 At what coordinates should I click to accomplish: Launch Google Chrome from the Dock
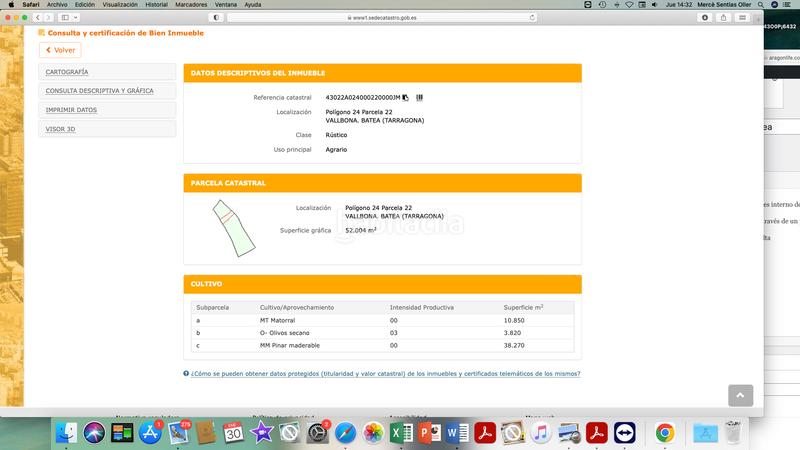point(664,432)
